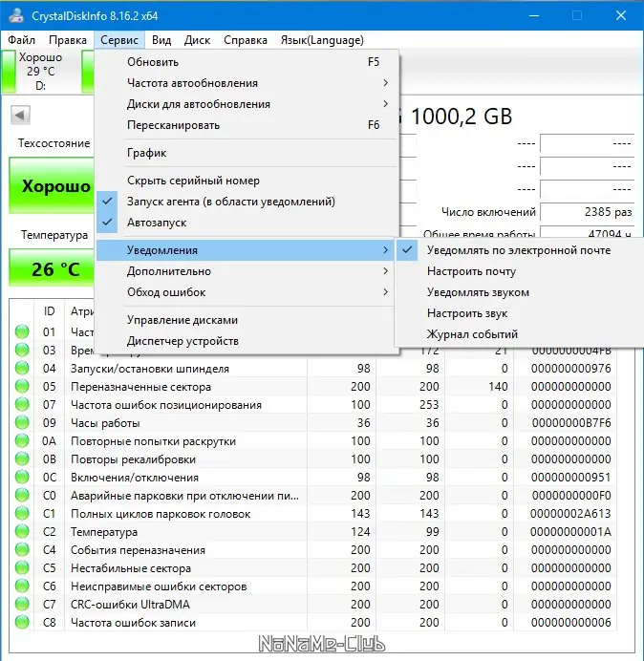
Task: Open 'Управление дисками' menu entry
Action: point(246,320)
